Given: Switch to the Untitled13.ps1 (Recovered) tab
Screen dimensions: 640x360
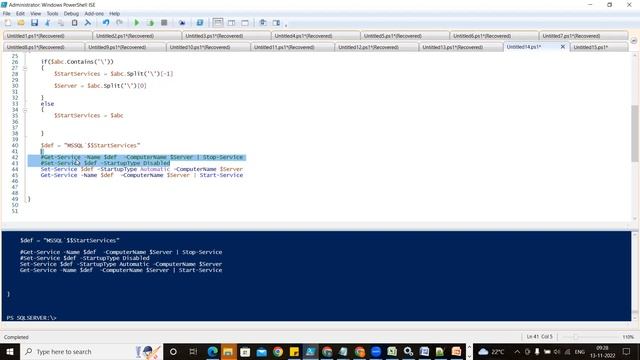Looking at the screenshot, I should coord(461,47).
